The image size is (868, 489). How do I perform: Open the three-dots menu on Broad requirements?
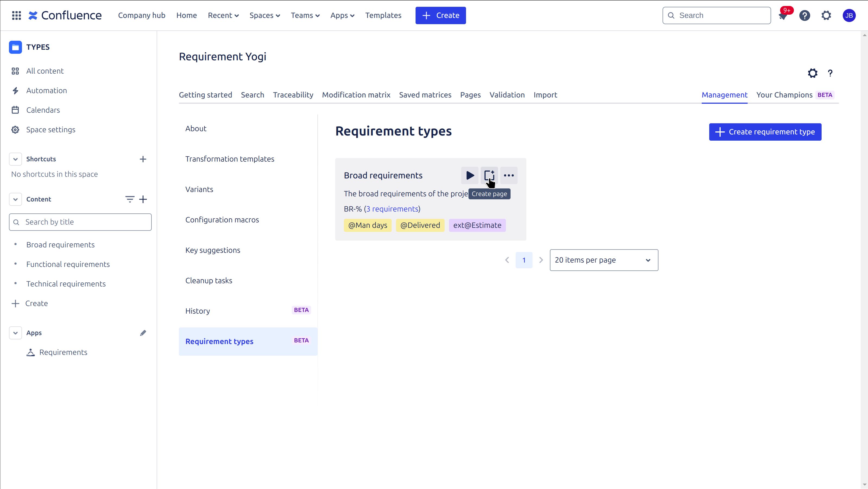(x=508, y=175)
